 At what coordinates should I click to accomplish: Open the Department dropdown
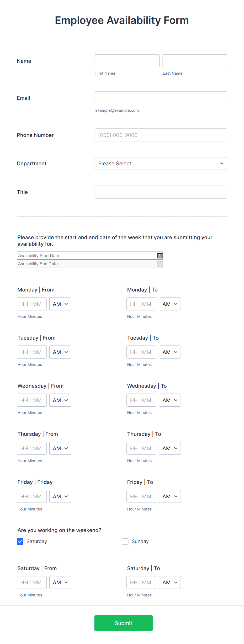tap(161, 163)
